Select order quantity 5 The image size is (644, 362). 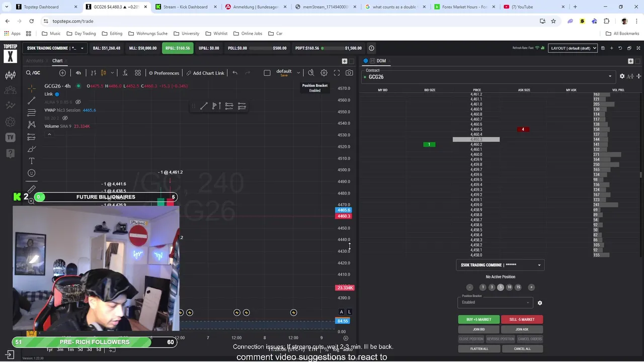[500, 287]
